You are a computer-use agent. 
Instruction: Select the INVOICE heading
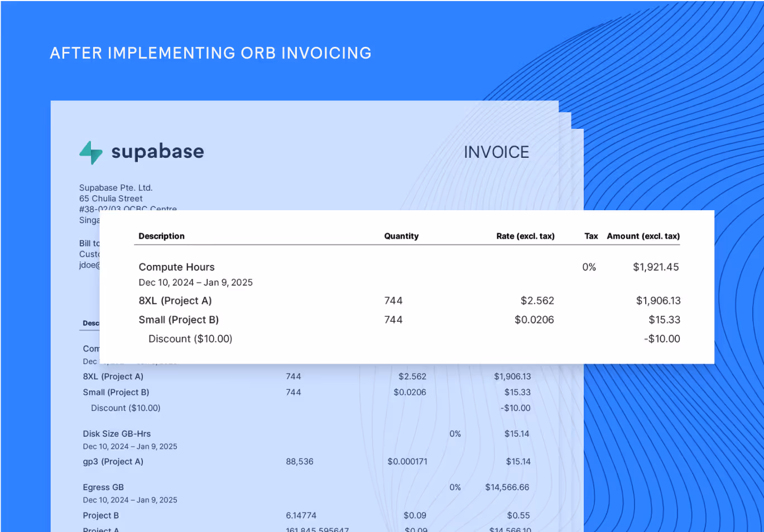tap(496, 152)
